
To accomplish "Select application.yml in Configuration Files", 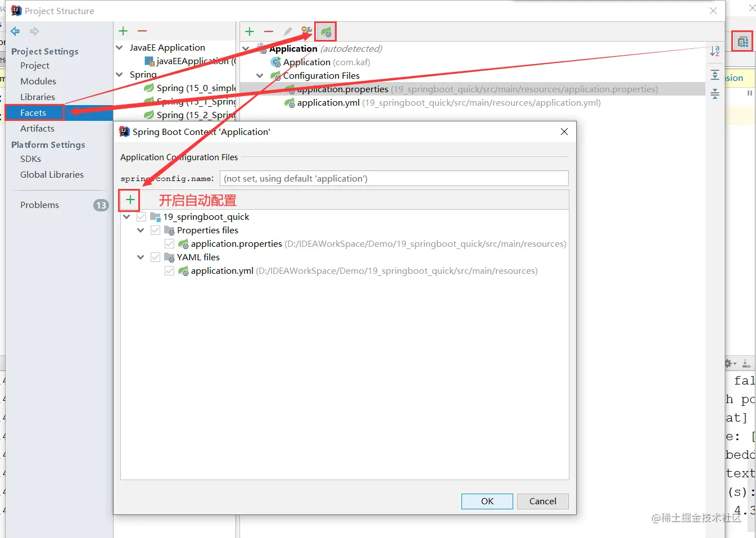I will [x=442, y=103].
